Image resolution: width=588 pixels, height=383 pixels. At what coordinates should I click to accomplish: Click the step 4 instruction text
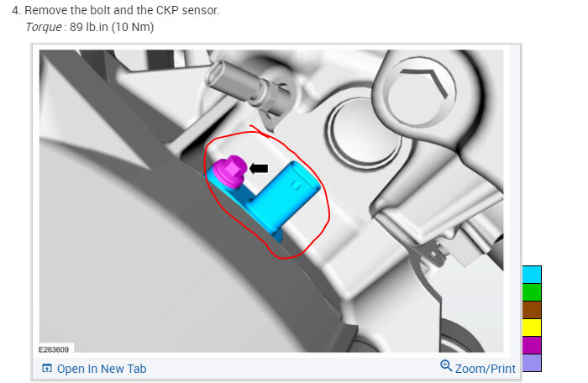[116, 10]
